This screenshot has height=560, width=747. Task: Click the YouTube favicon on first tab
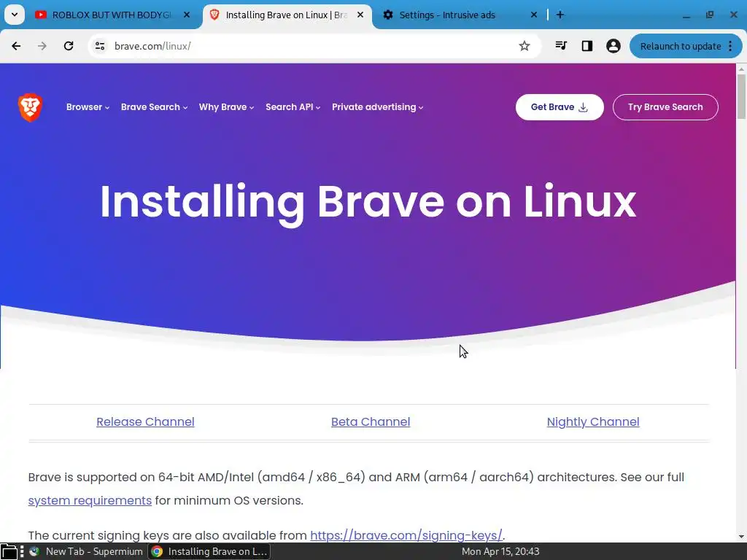[41, 15]
